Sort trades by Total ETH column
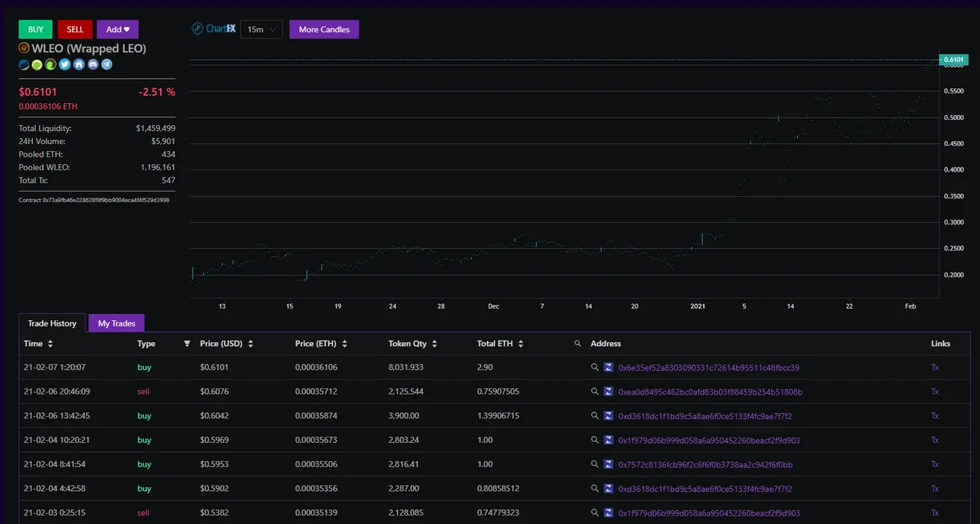Screen dimensions: 980x524 pyautogui.click(x=521, y=344)
